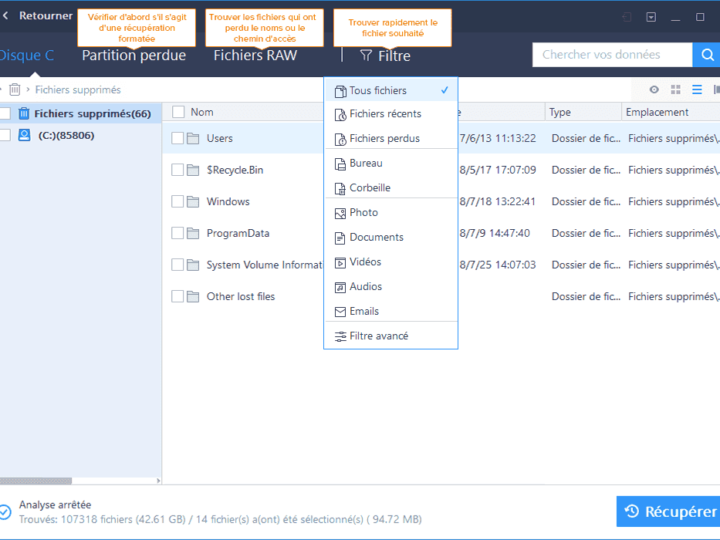Select Fichiers récents filter option

391,114
